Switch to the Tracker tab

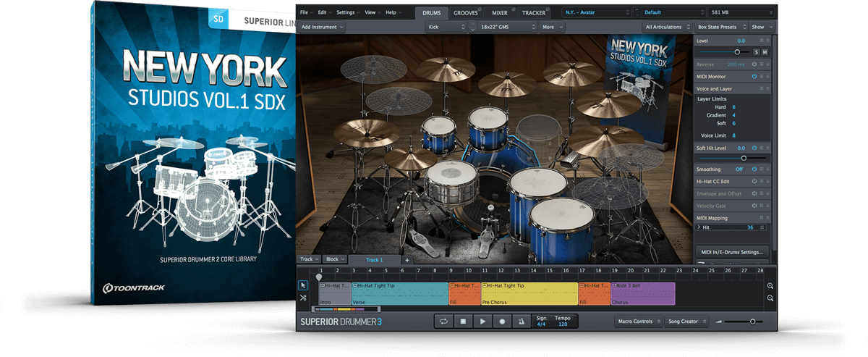pos(534,13)
